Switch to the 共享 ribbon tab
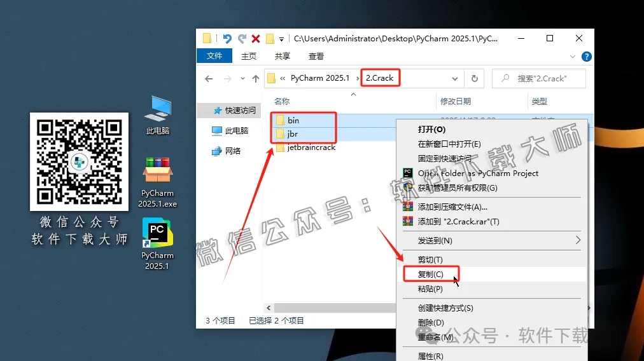This screenshot has width=644, height=361. (282, 56)
